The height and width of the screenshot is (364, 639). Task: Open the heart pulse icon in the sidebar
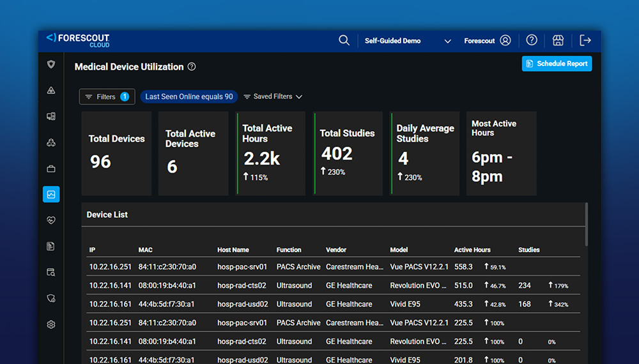pyautogui.click(x=51, y=220)
